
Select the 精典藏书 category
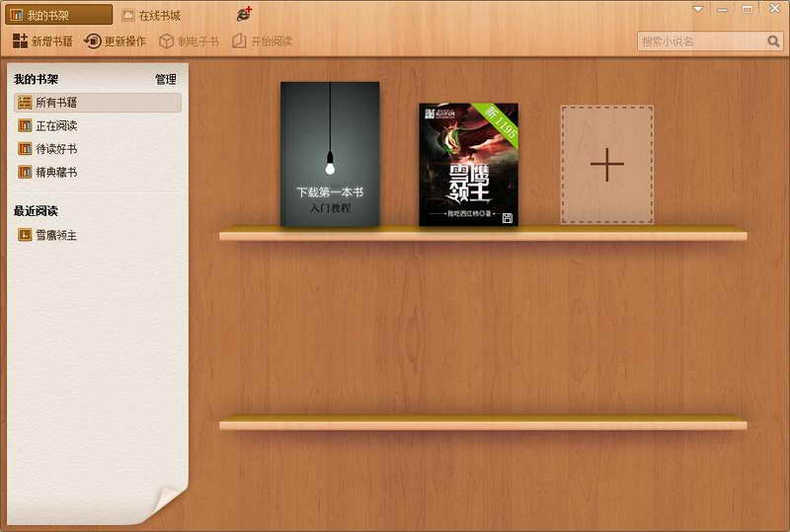coord(97,172)
